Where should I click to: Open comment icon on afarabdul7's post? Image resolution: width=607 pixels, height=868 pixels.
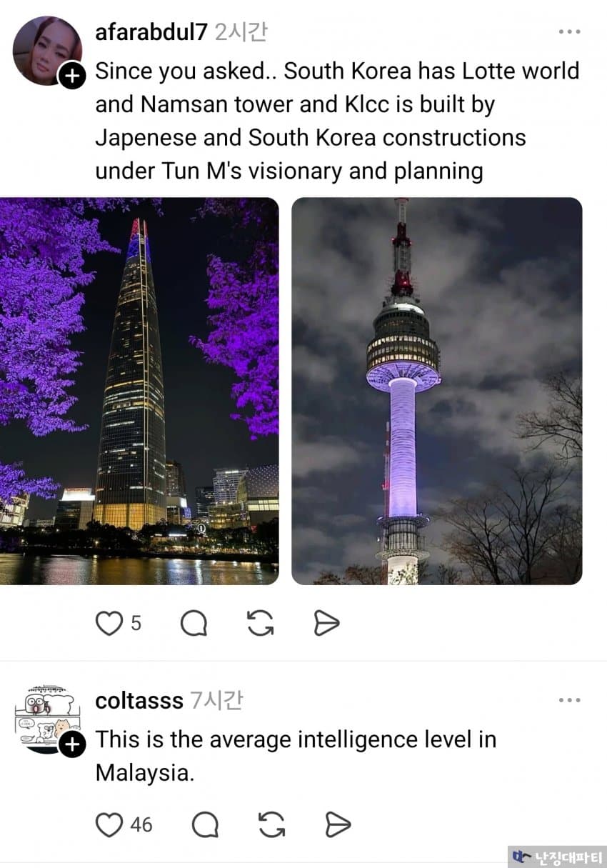194,623
